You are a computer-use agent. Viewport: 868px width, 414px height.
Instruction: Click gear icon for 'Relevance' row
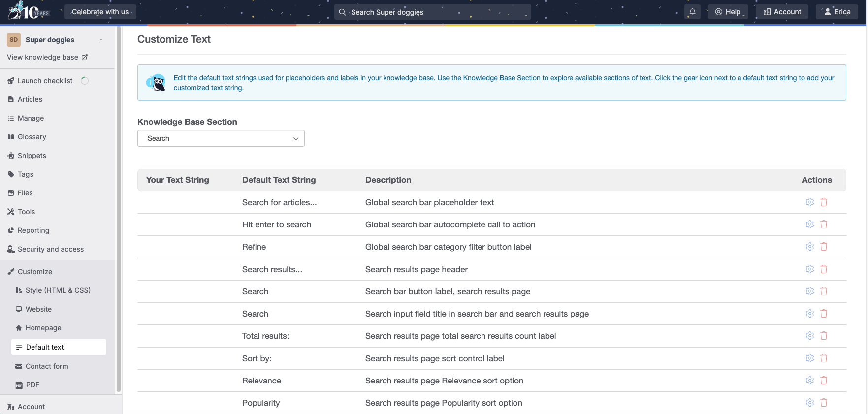pyautogui.click(x=810, y=381)
